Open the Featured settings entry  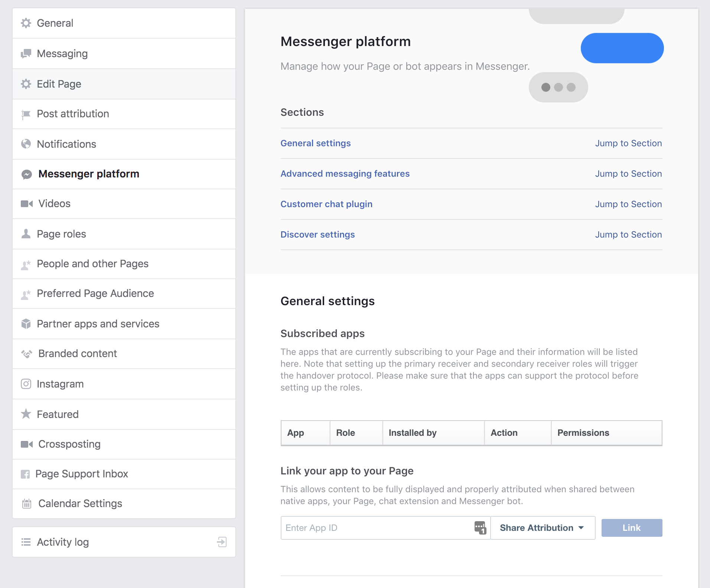tap(124, 414)
